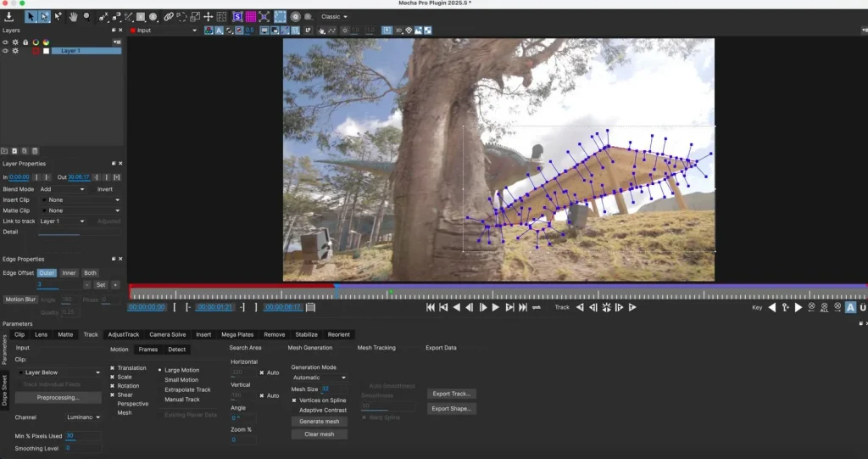The image size is (868, 459).
Task: Open the Link to track dropdown
Action: 62,221
